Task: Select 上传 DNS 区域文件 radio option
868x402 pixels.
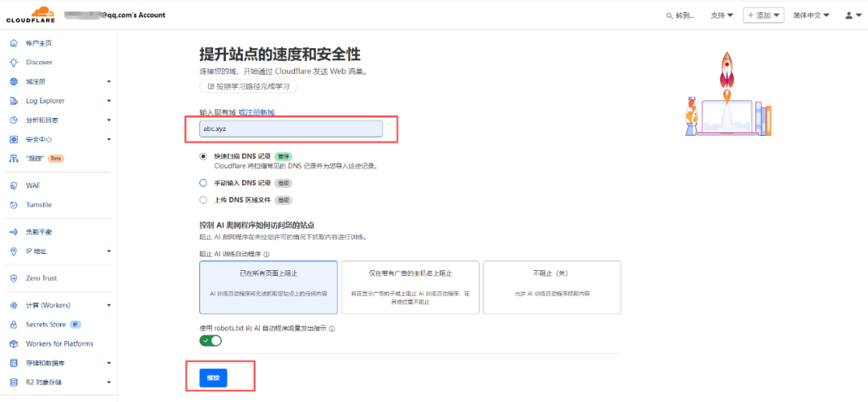Action: tap(203, 200)
